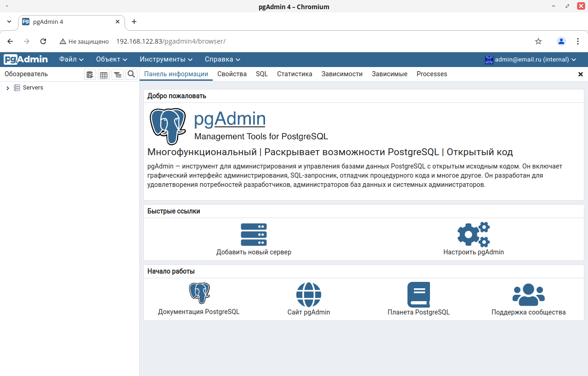Viewport: 588px width, 376px height.
Task: Switch to the SQL tab
Action: [x=262, y=74]
